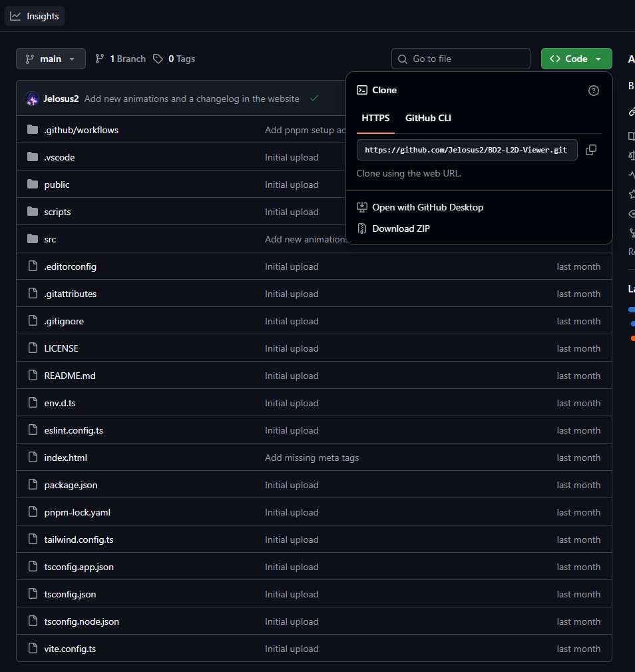This screenshot has height=672, width=635.
Task: Click the clone URL text field
Action: (467, 150)
